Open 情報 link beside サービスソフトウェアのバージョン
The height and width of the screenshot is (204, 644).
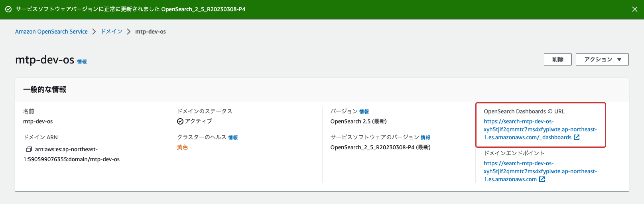pyautogui.click(x=425, y=138)
